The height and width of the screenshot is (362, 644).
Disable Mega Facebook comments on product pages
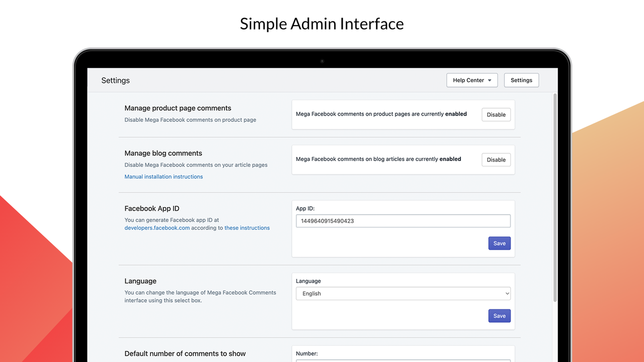pos(496,115)
